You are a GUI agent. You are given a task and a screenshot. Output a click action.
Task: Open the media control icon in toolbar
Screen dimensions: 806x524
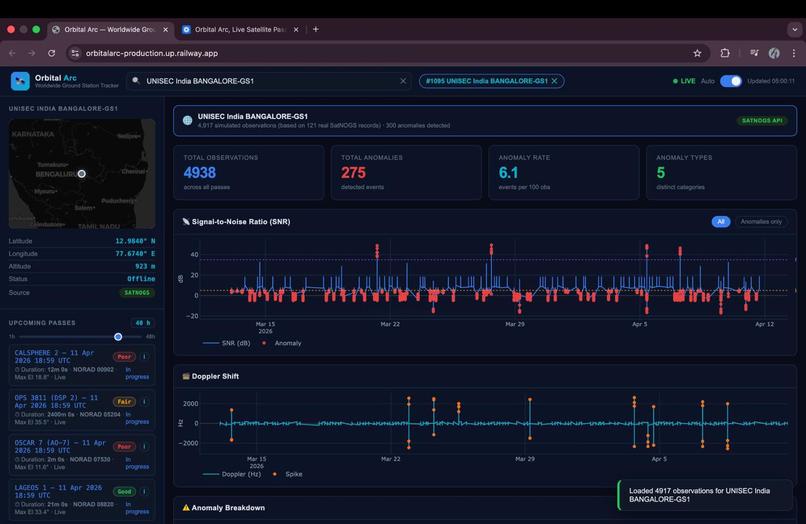click(754, 53)
